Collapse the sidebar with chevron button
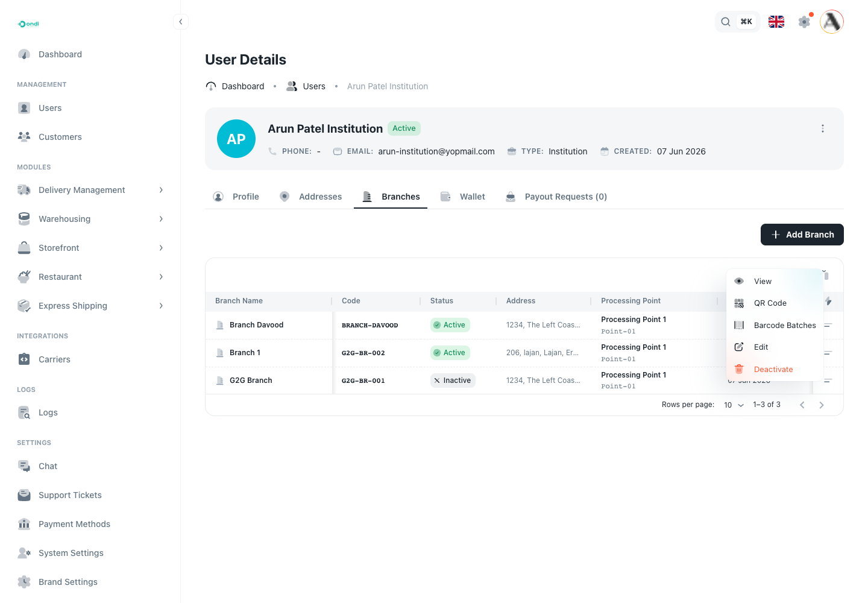 (x=180, y=22)
